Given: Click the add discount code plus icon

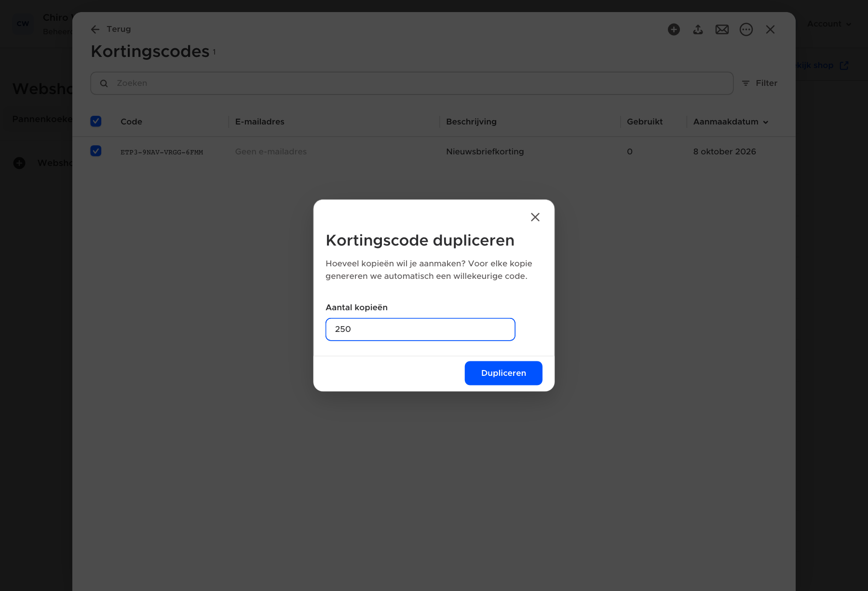Looking at the screenshot, I should 674,29.
